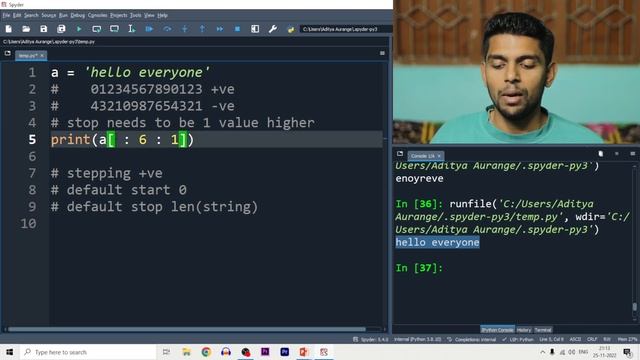The image size is (640, 360).
Task: Start debugging the file icon
Action: [x=149, y=29]
